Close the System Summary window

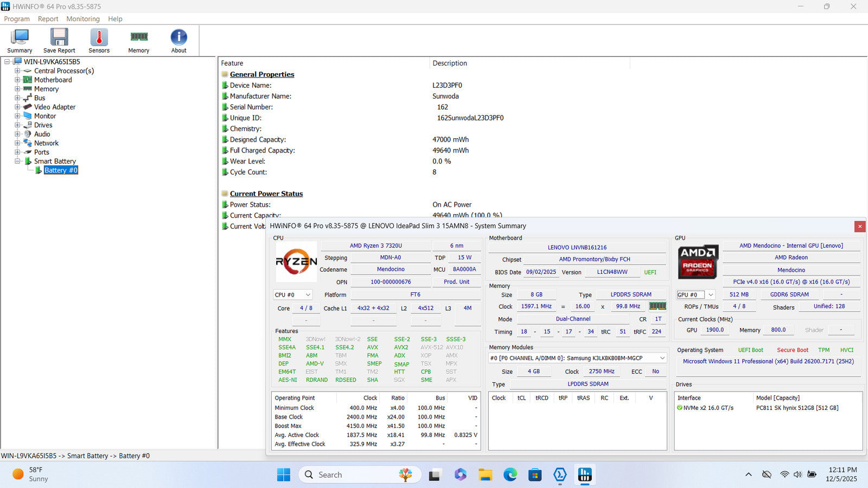859,227
